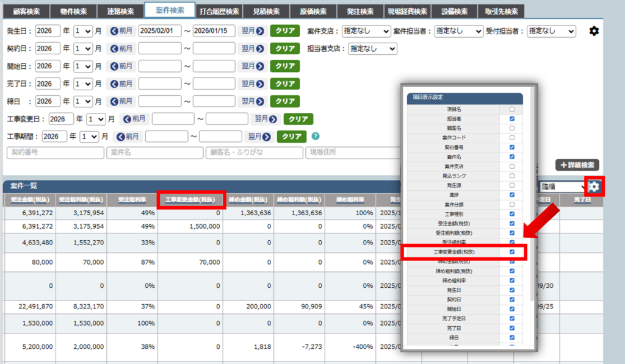
Task: Clear the 発生日 date range with クリア
Action: 284,31
